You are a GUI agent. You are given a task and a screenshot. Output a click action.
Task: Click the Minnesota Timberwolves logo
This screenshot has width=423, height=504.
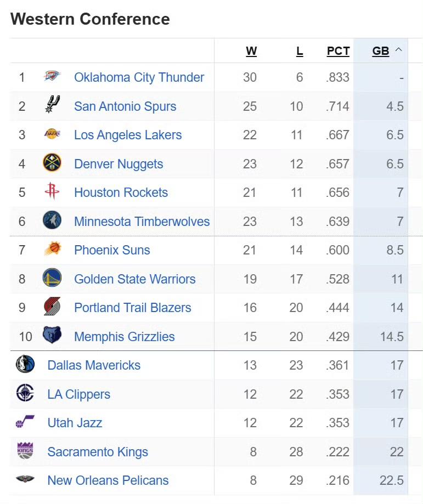click(x=52, y=220)
